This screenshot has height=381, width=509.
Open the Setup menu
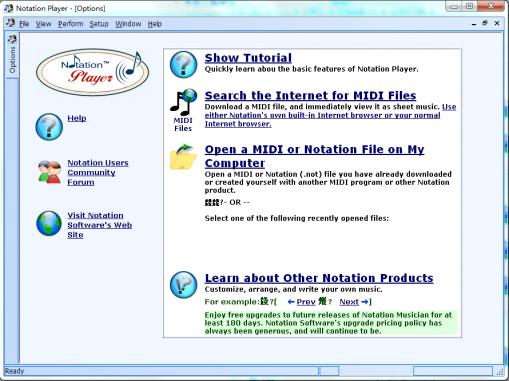pyautogui.click(x=99, y=24)
